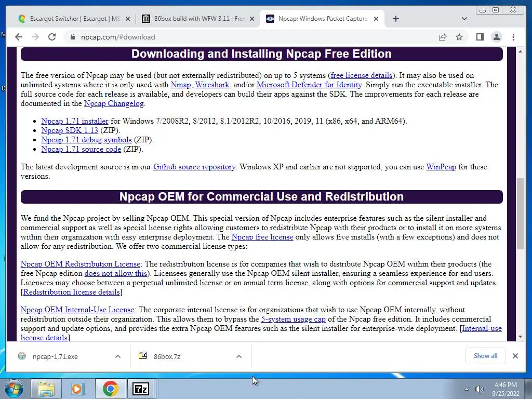Screen dimensions: 532x399
Task: Click the page scrollbar up arrow
Action: 520,51
